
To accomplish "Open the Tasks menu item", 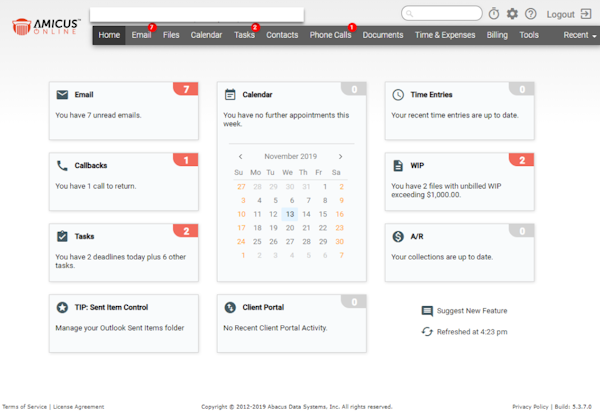I will click(x=244, y=35).
